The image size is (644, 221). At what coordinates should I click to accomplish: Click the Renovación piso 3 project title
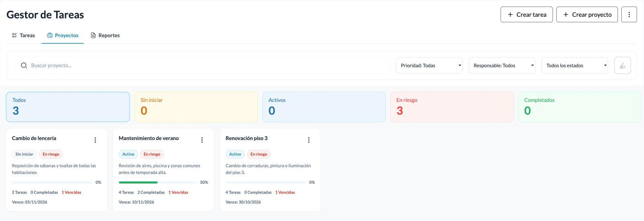click(x=247, y=138)
